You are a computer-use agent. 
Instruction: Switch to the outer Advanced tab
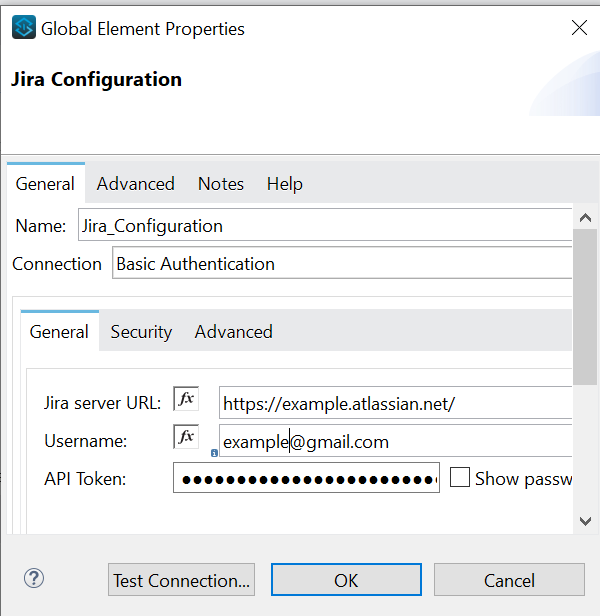tap(135, 184)
